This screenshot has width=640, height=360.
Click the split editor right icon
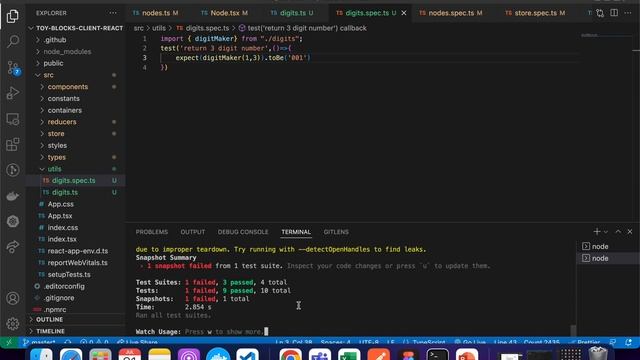tap(614, 13)
